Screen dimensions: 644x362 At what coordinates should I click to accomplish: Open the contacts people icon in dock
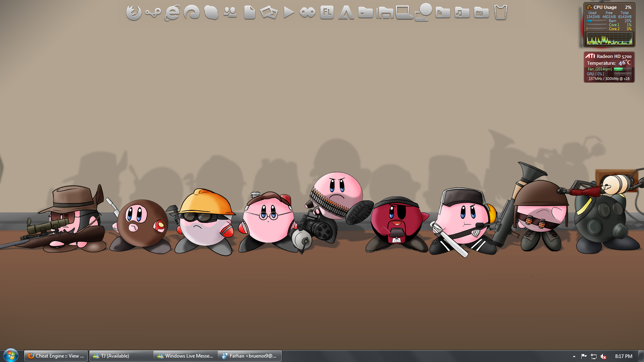[230, 12]
